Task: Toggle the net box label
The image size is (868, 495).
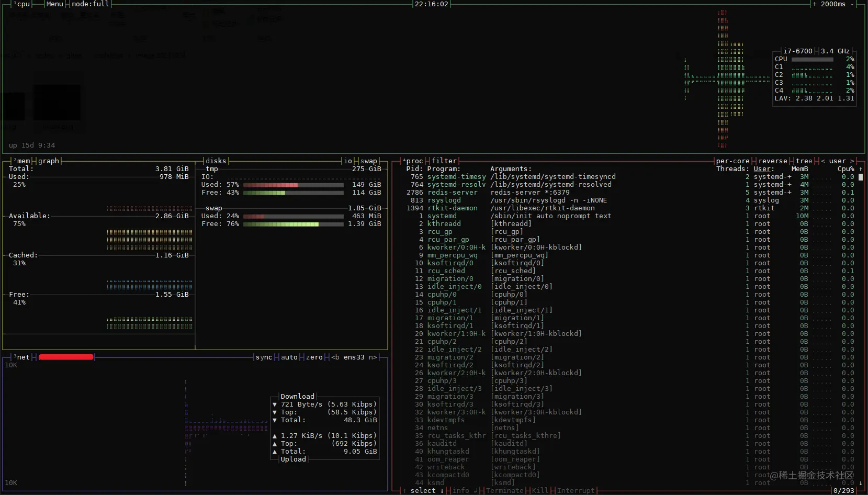Action: (22, 357)
